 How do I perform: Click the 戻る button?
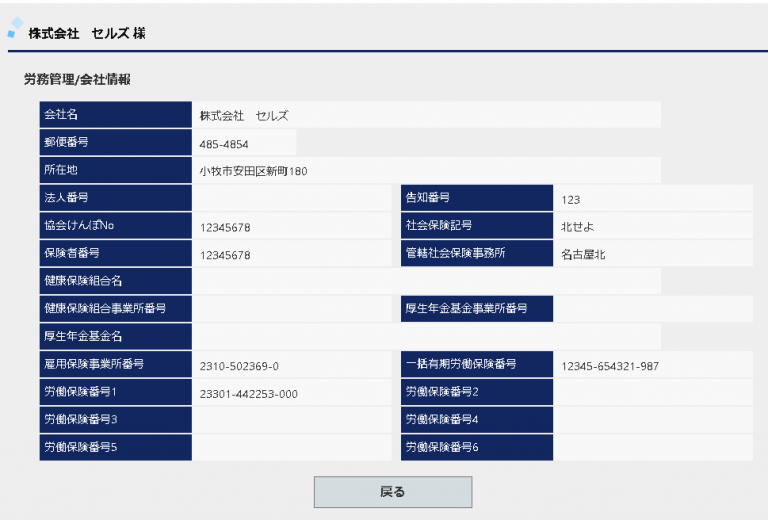pos(393,492)
